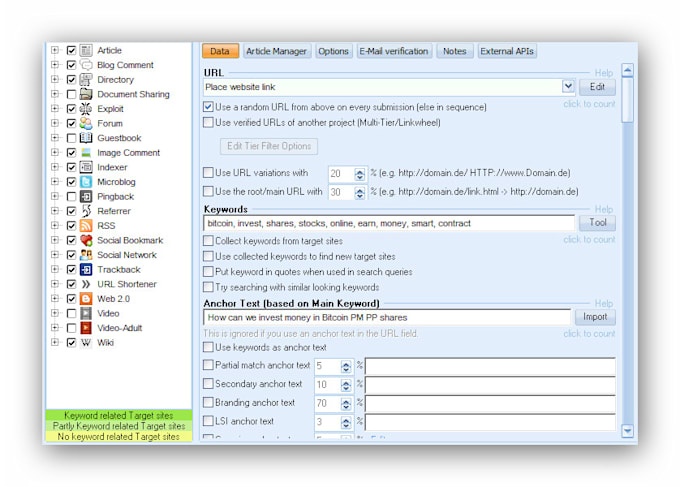This screenshot has height=487, width=680.
Task: Click the Social Network people icon
Action: pos(86,255)
